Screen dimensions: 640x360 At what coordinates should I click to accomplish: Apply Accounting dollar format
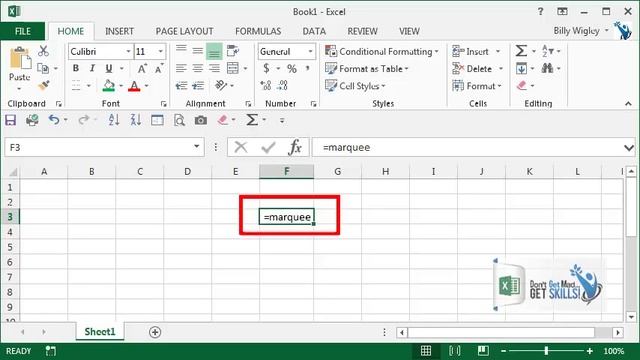coord(267,69)
